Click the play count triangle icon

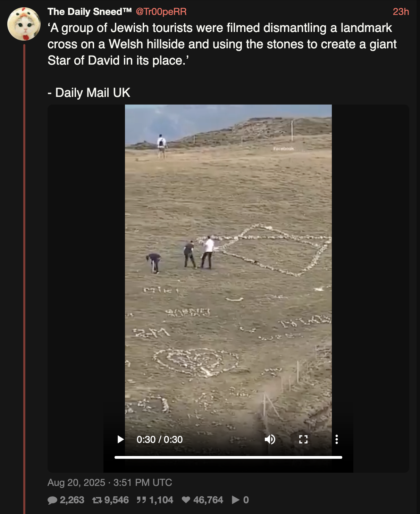pos(236,500)
